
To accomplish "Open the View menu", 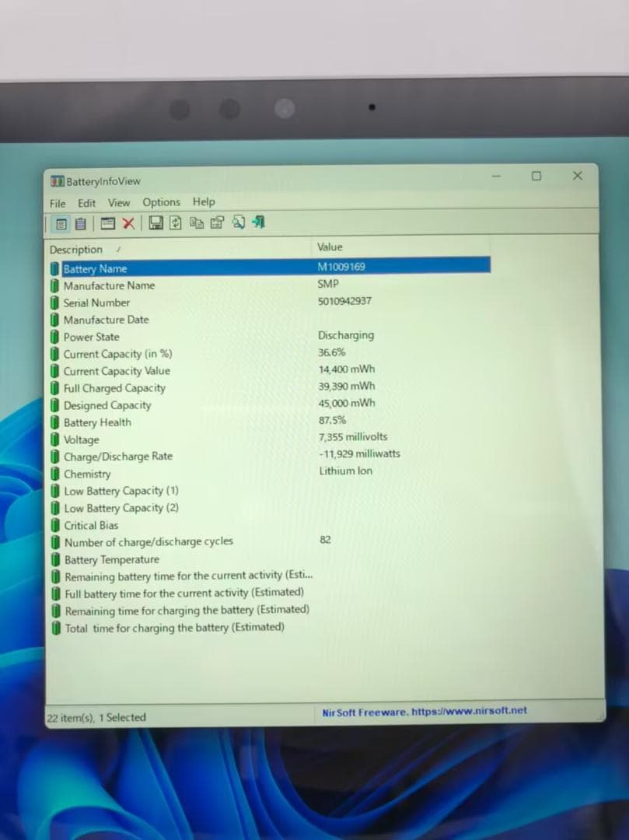I will (118, 202).
